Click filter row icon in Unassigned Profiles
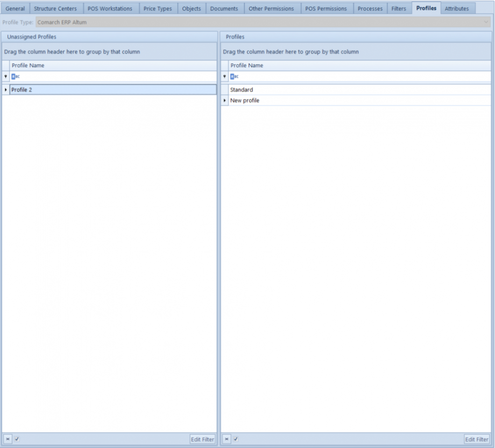Image resolution: width=495 pixels, height=448 pixels. click(x=6, y=76)
